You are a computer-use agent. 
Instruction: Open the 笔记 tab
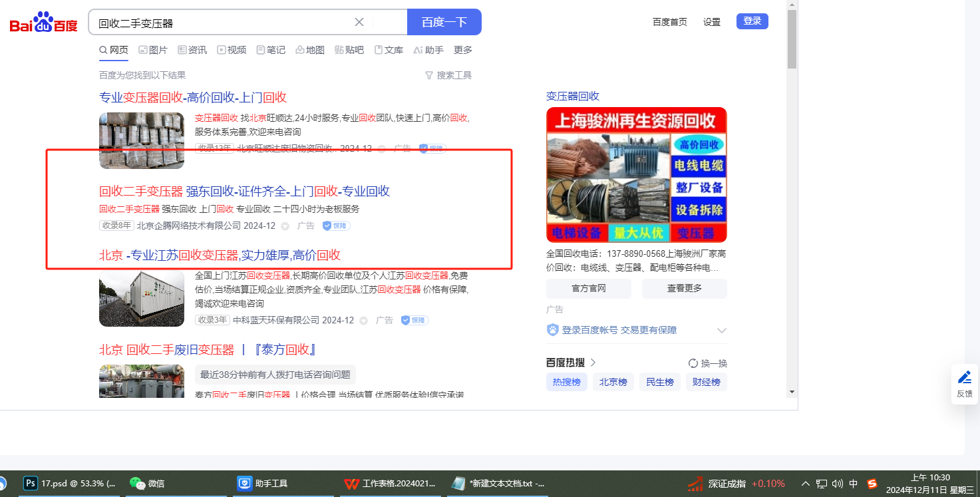pos(271,50)
